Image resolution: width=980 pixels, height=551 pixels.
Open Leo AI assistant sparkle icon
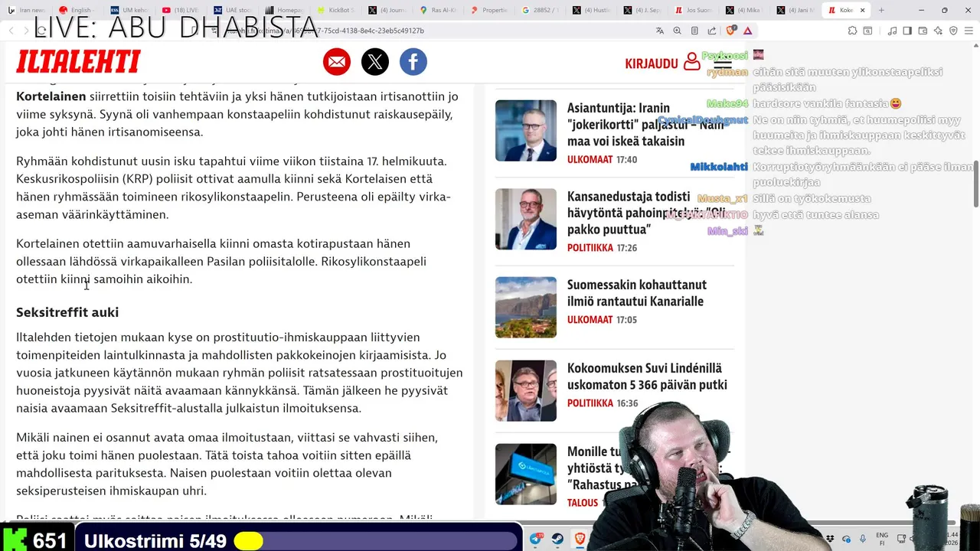click(x=938, y=31)
